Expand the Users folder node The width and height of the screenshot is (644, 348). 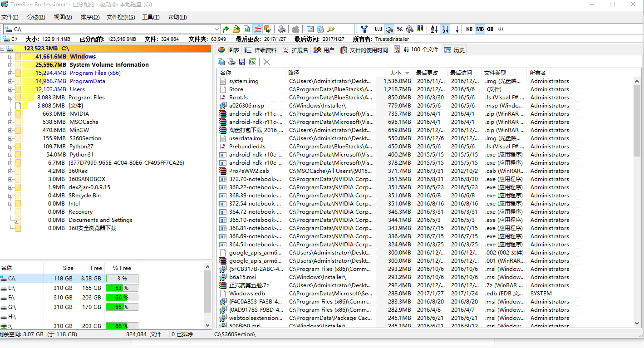tap(10, 89)
